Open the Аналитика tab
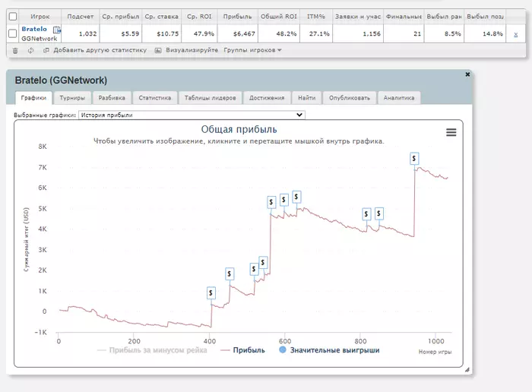532x392 pixels. point(399,98)
